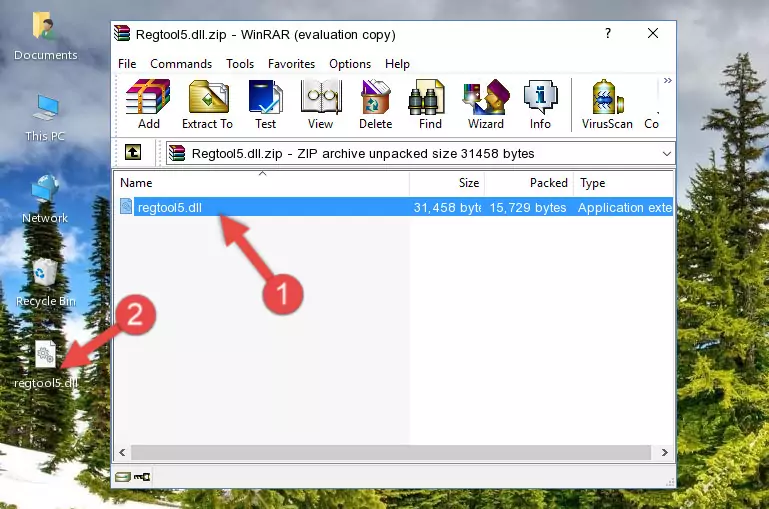Open the Favorites menu

291,64
